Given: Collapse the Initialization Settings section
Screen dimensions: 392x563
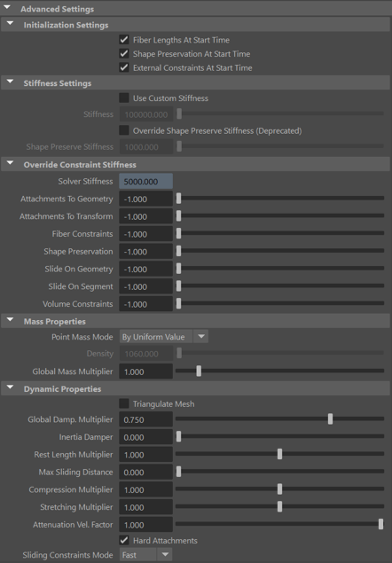Looking at the screenshot, I should pos(10,24).
